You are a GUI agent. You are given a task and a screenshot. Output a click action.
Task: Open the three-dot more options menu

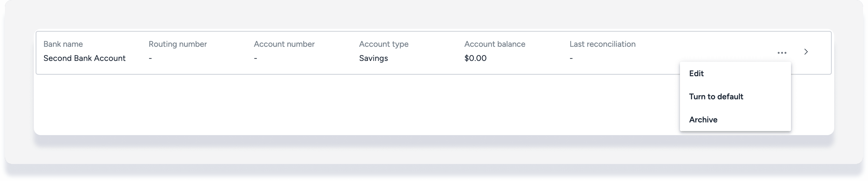(x=782, y=53)
